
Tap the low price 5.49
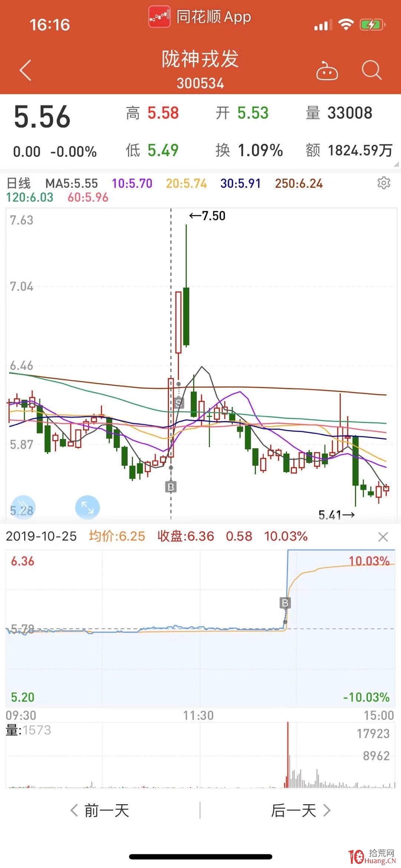pyautogui.click(x=163, y=150)
